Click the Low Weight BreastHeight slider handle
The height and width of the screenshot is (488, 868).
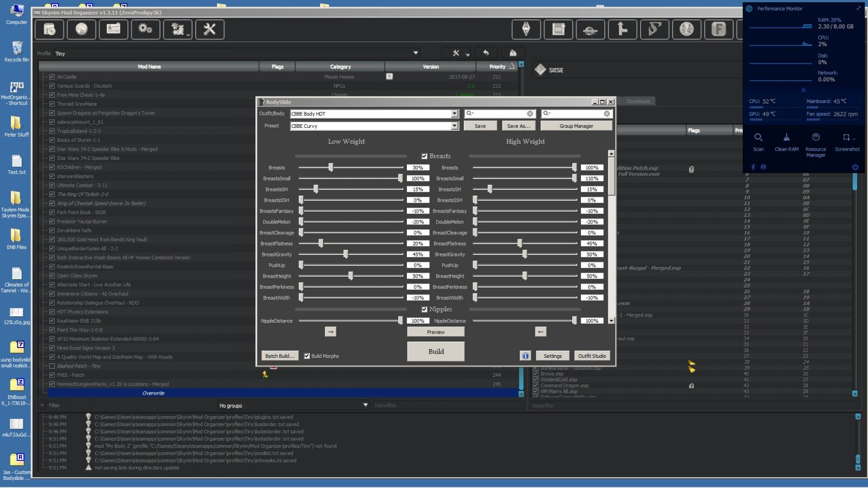[351, 276]
